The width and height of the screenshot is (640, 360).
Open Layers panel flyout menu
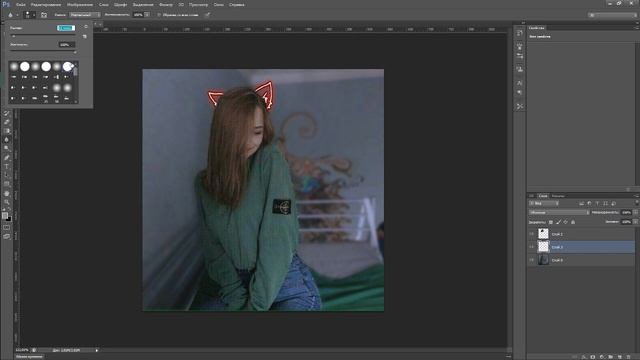(x=636, y=196)
